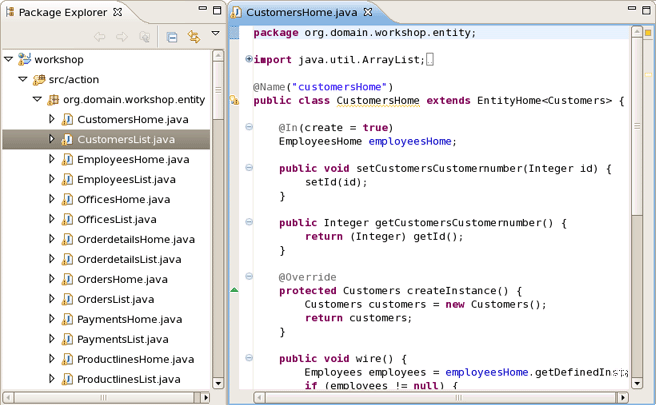Click the Back navigation arrow icon
Screen dimensions: 656x405
pyautogui.click(x=100, y=37)
